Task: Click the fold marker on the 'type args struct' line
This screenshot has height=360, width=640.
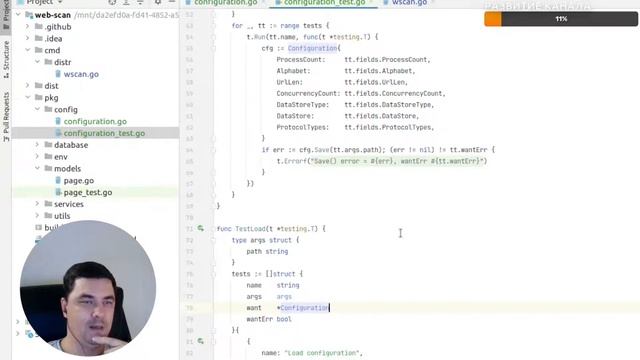Action: click(213, 240)
